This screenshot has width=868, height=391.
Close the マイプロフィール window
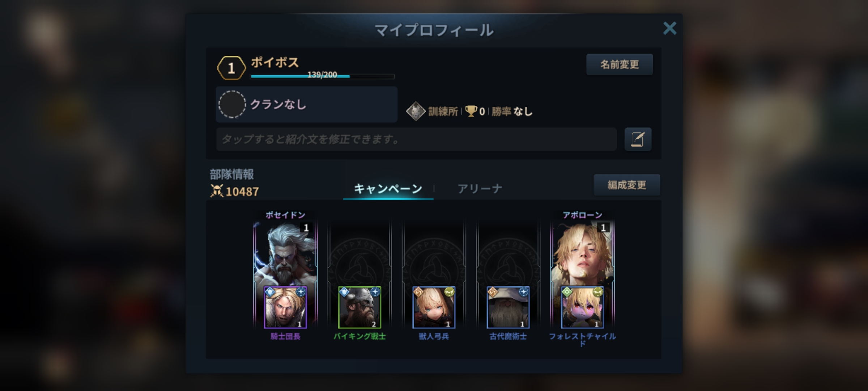click(x=669, y=28)
